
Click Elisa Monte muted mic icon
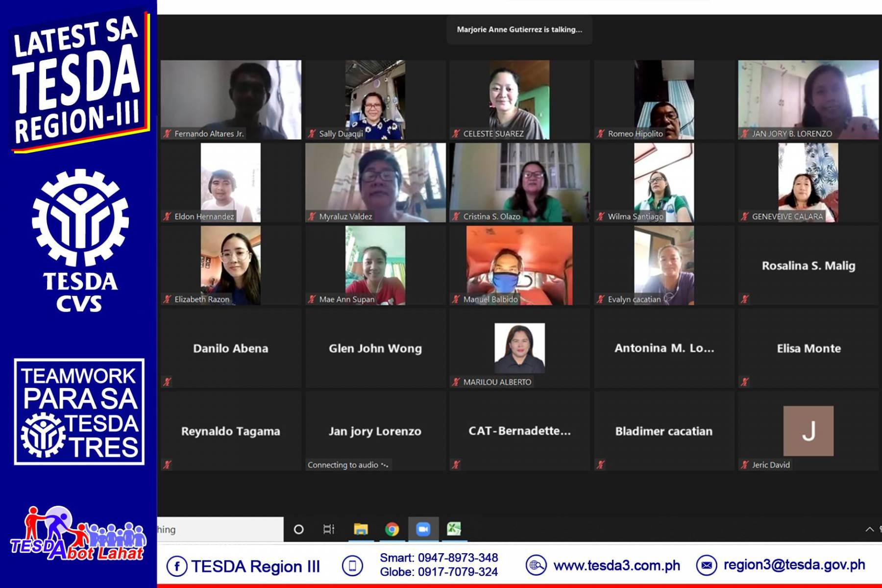[745, 382]
